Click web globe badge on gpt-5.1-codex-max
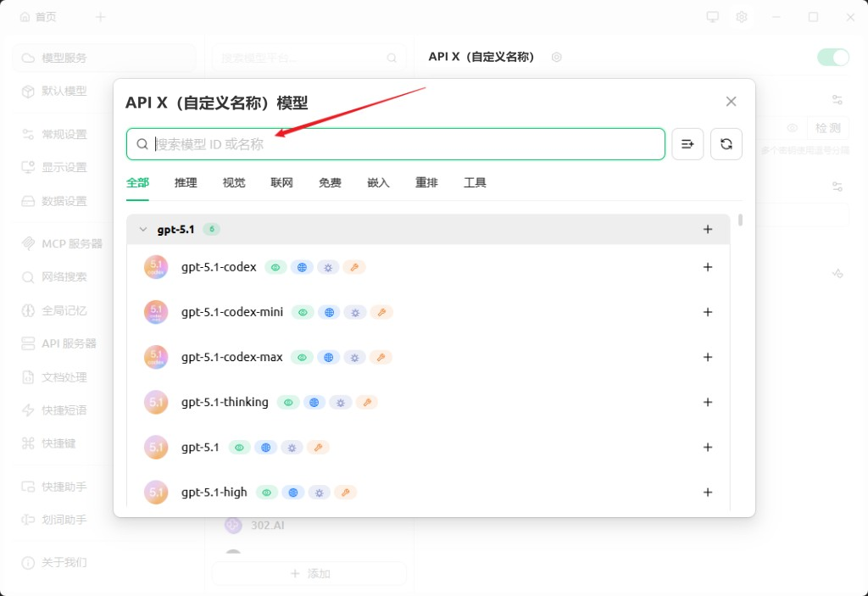 pyautogui.click(x=328, y=358)
